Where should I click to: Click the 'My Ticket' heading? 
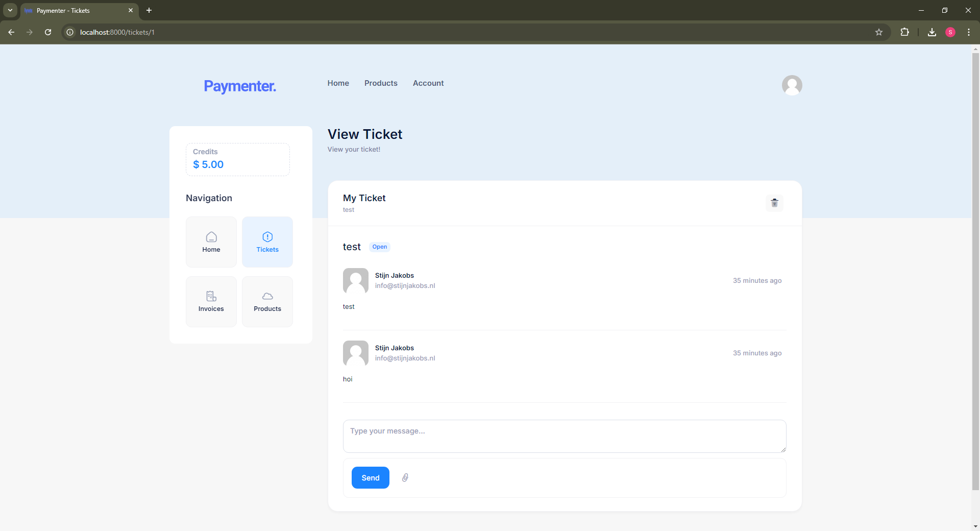coord(364,198)
